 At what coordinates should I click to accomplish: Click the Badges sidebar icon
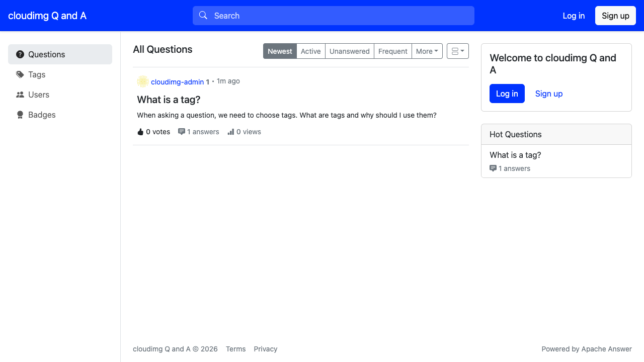point(20,115)
